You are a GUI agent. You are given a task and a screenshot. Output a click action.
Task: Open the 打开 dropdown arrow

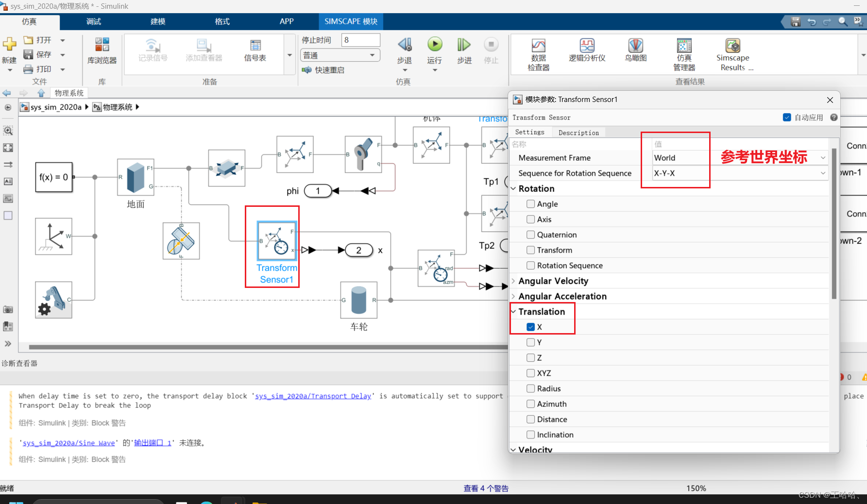click(63, 40)
